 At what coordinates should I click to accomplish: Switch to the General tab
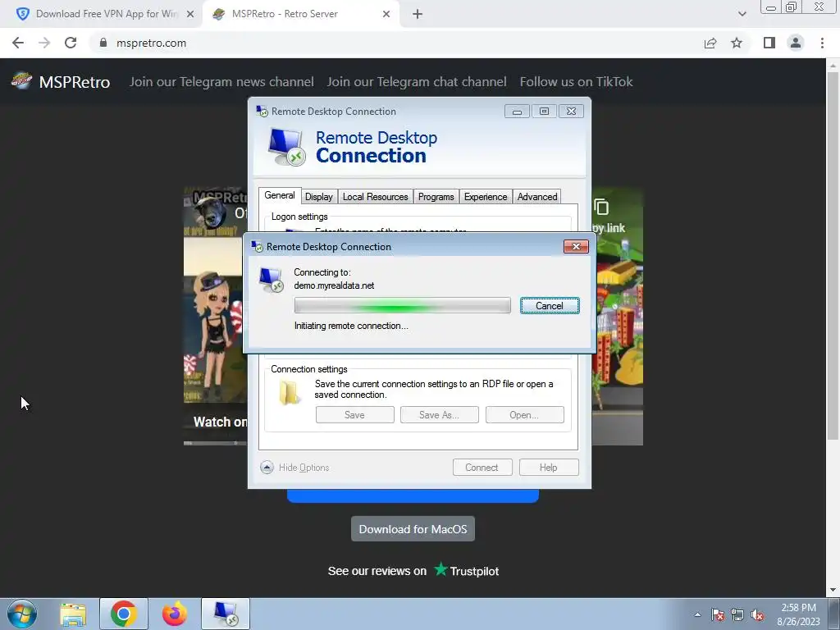click(280, 195)
